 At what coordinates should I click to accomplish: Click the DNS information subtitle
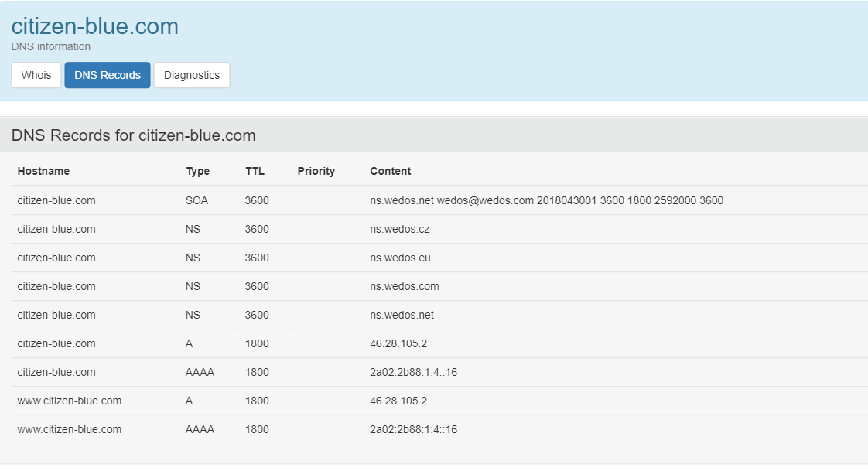tap(51, 46)
